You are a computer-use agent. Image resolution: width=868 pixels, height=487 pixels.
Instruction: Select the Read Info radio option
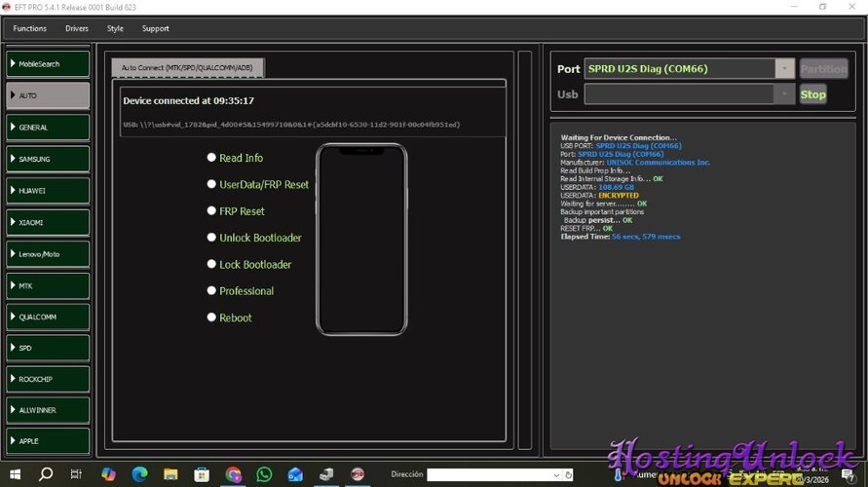[211, 158]
